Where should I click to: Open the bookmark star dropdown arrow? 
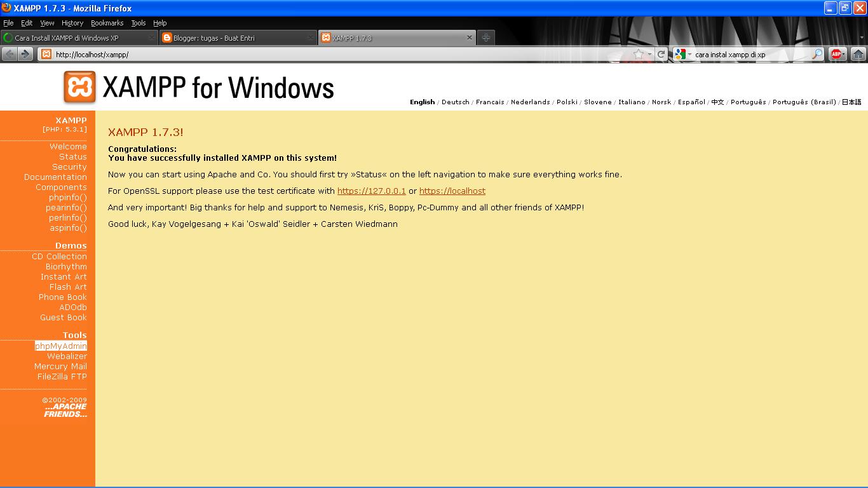649,54
